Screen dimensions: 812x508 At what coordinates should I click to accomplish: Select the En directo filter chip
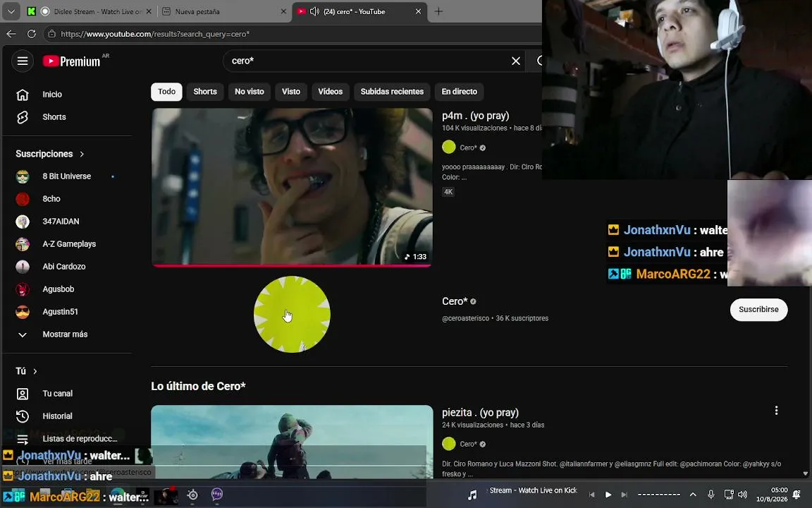coord(459,92)
